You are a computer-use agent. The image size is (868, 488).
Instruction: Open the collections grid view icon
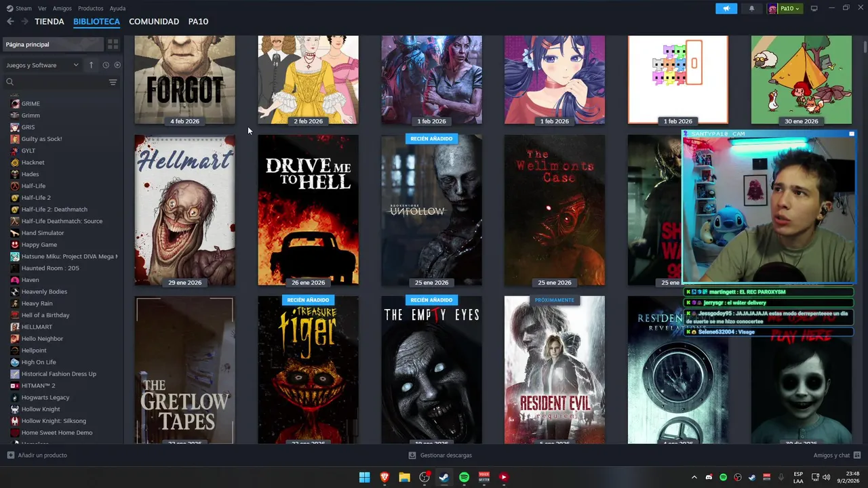(x=113, y=44)
